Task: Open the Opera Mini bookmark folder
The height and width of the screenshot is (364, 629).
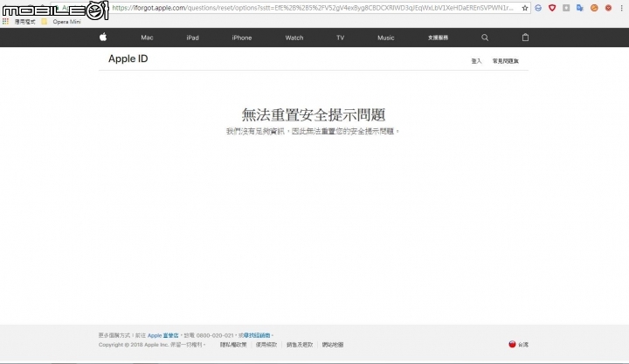Action: [x=60, y=22]
